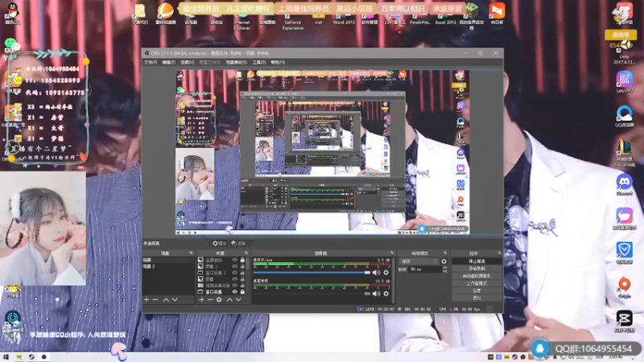Click the source Properties gear button
Screen dimensions: 644x362
(x=219, y=244)
